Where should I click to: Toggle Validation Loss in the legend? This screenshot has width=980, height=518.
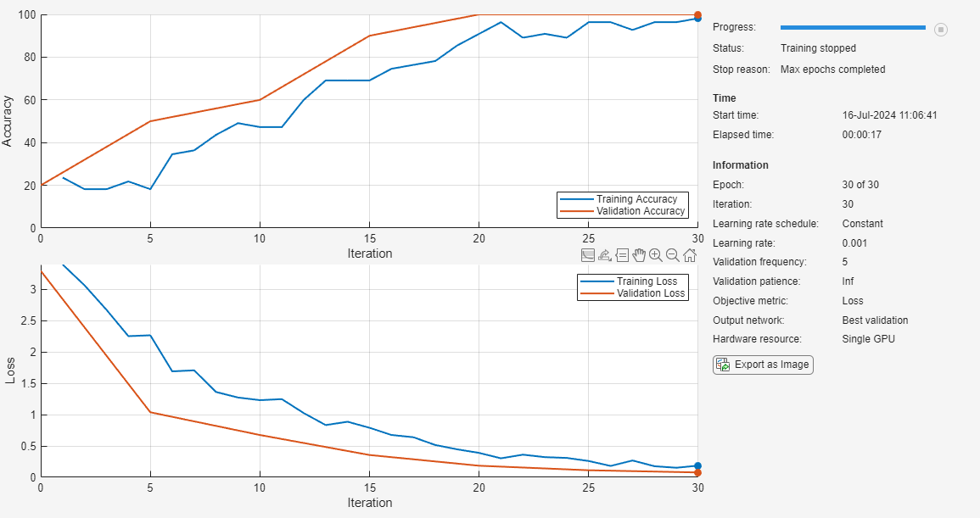(x=651, y=293)
